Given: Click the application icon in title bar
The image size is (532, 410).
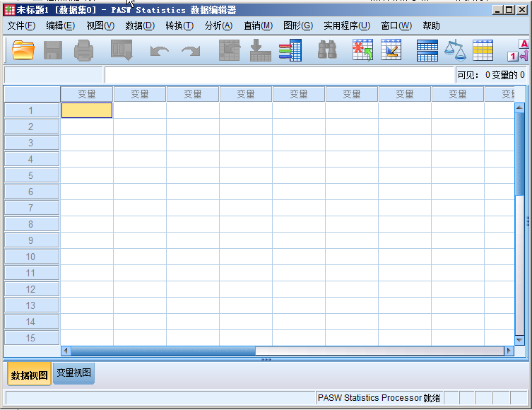Looking at the screenshot, I should point(9,10).
